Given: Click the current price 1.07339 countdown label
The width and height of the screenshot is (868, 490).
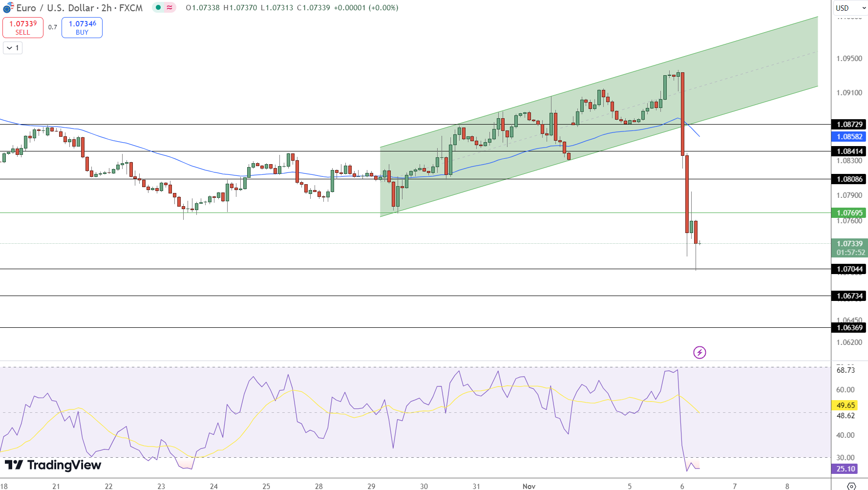Looking at the screenshot, I should pyautogui.click(x=849, y=248).
